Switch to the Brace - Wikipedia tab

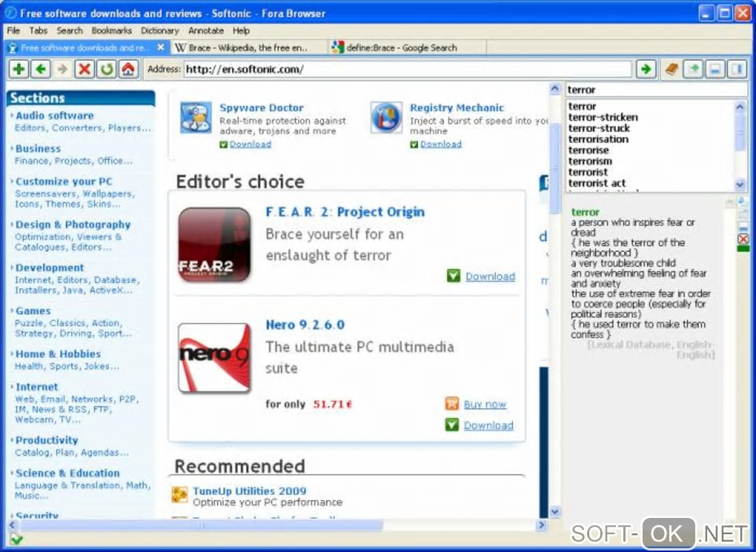248,47
